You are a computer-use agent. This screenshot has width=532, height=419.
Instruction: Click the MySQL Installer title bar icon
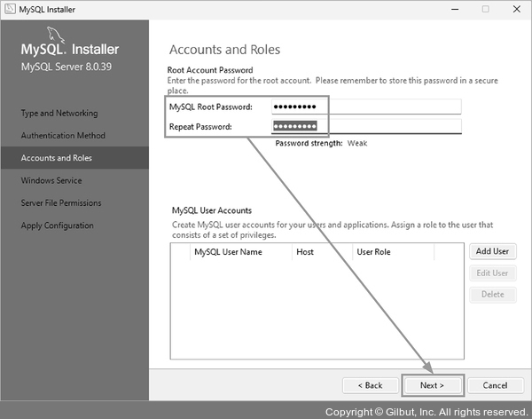[x=9, y=9]
